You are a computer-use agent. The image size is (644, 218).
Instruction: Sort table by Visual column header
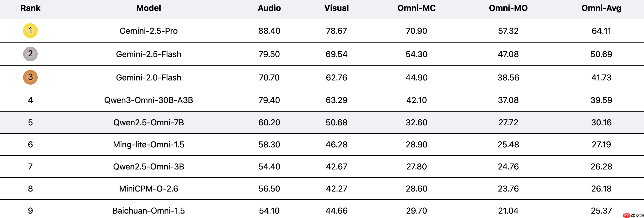[x=336, y=8]
